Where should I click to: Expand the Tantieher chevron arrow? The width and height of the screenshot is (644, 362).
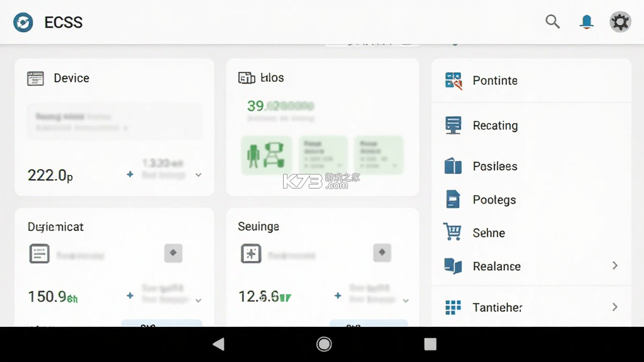point(615,307)
